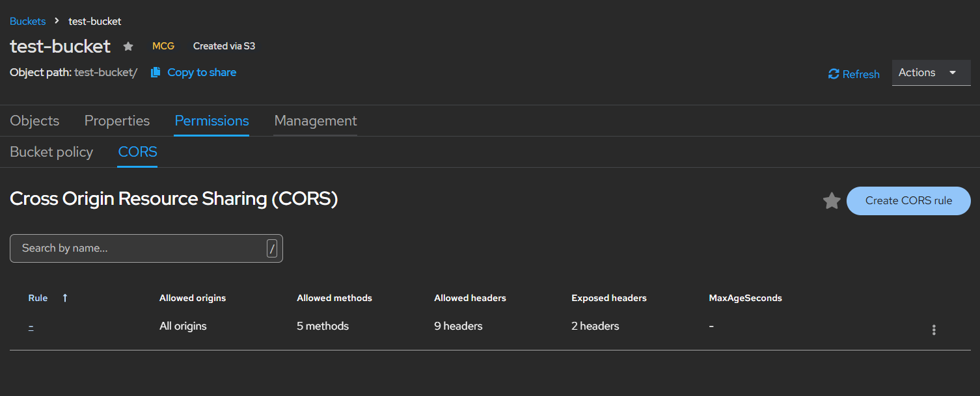Click the Copy to share link
The height and width of the screenshot is (396, 980).
click(x=202, y=72)
